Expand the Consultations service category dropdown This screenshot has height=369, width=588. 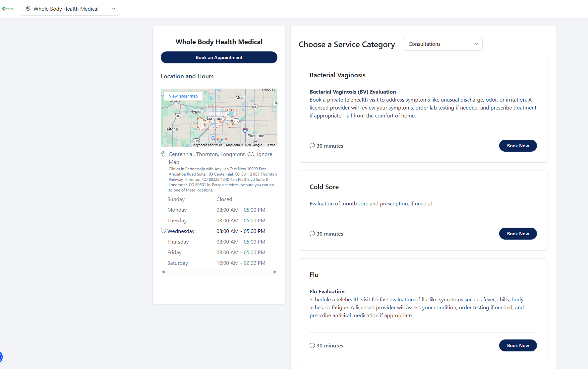point(442,44)
